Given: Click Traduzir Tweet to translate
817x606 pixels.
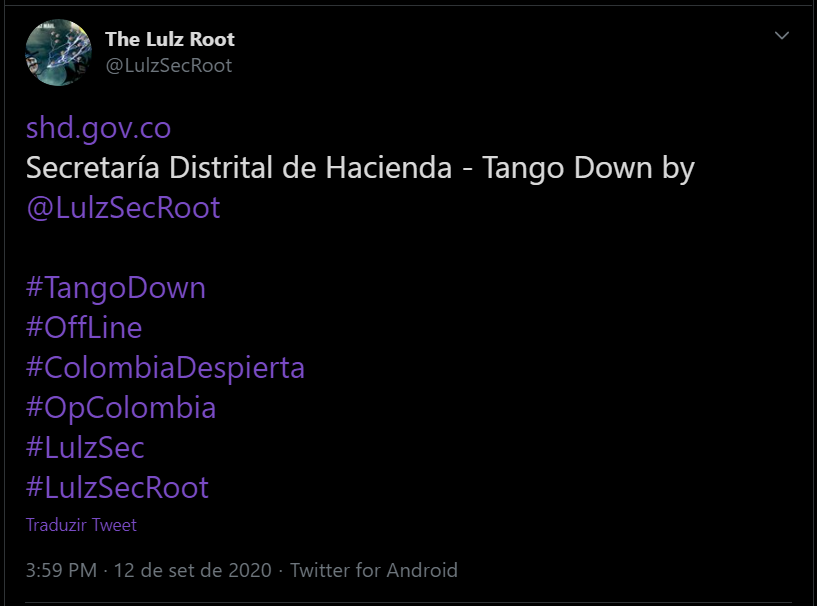Looking at the screenshot, I should pyautogui.click(x=81, y=525).
